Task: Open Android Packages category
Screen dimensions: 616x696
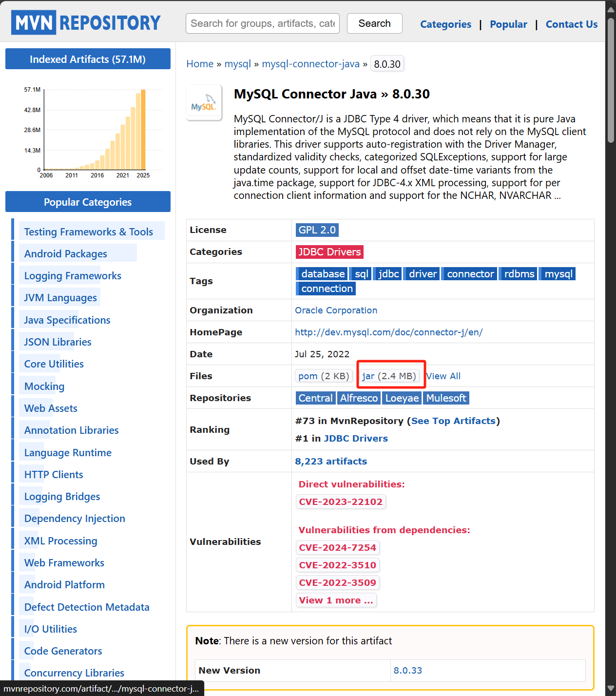Action: click(66, 254)
